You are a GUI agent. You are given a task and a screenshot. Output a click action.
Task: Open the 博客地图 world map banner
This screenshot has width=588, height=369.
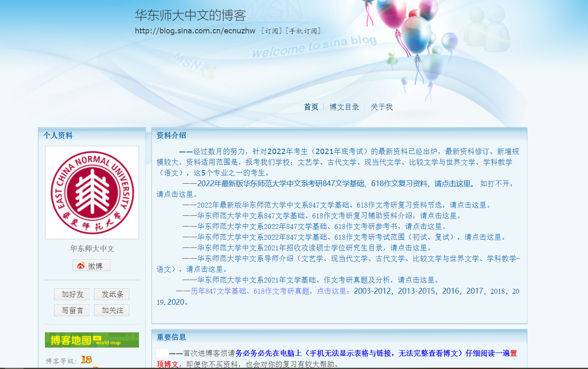point(92,340)
